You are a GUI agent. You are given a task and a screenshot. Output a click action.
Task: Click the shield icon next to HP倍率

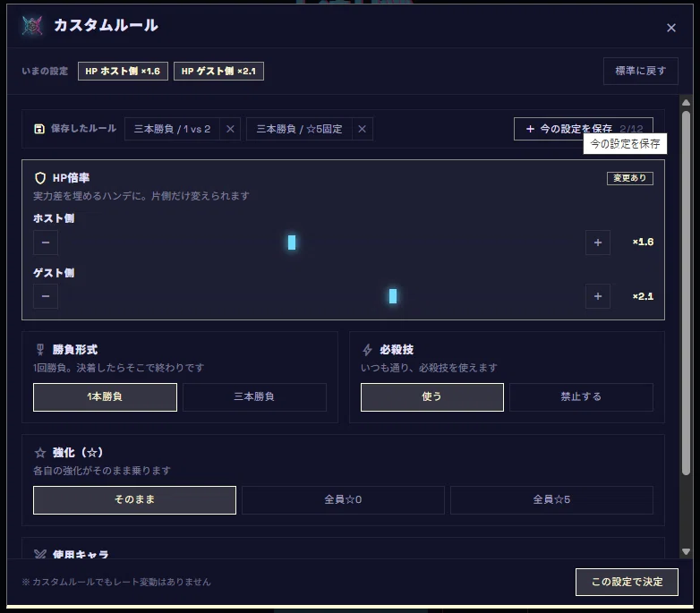click(x=40, y=178)
